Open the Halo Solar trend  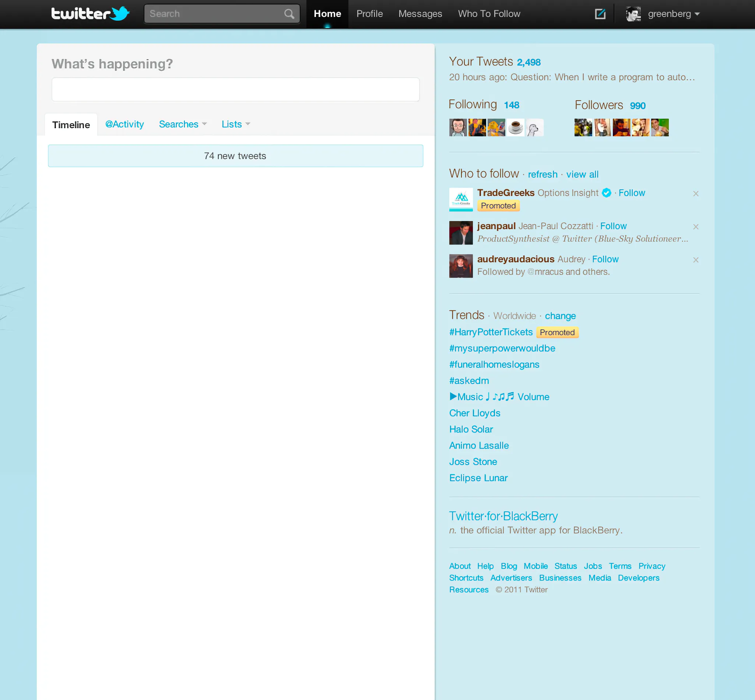click(471, 429)
